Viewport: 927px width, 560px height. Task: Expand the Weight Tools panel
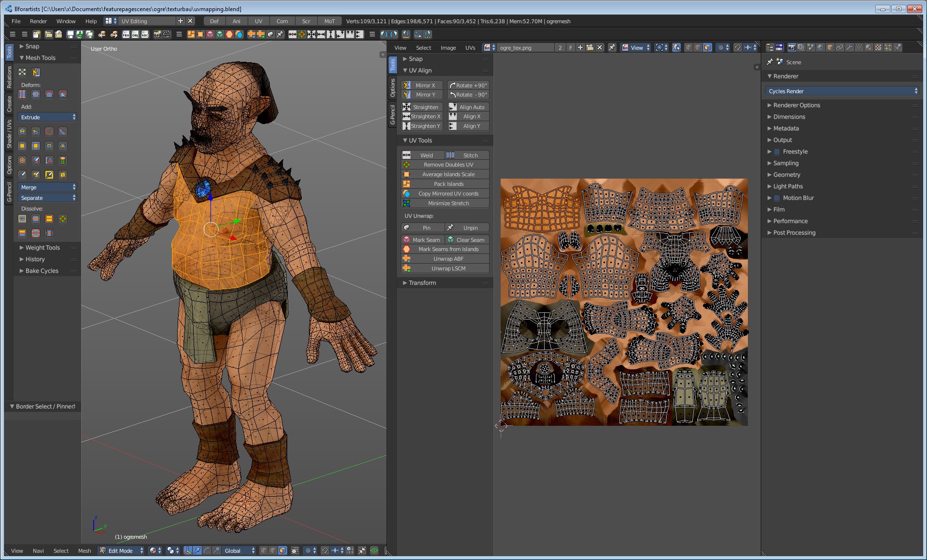pos(42,248)
